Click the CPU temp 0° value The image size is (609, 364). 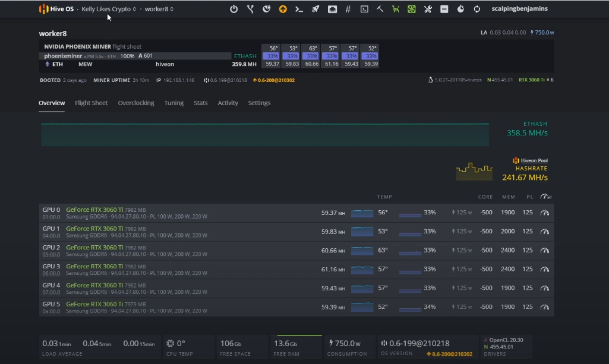(181, 343)
